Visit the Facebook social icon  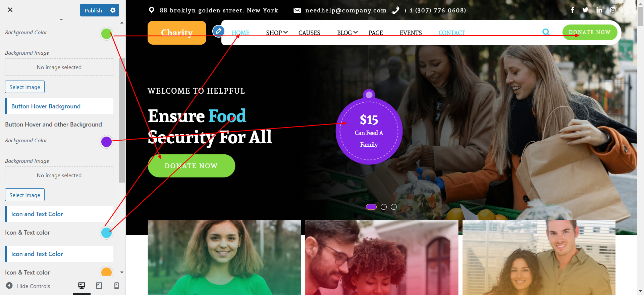[x=573, y=10]
